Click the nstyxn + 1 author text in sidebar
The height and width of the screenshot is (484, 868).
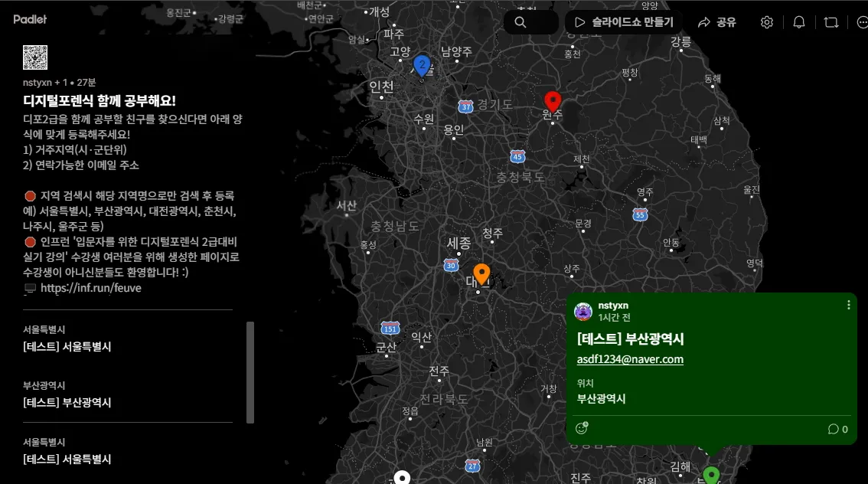[x=45, y=83]
